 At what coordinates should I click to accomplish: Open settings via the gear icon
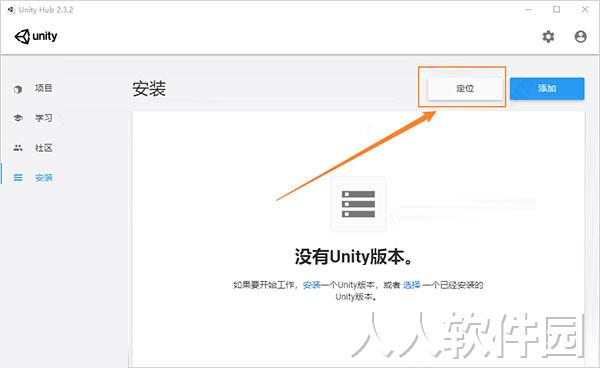(548, 37)
